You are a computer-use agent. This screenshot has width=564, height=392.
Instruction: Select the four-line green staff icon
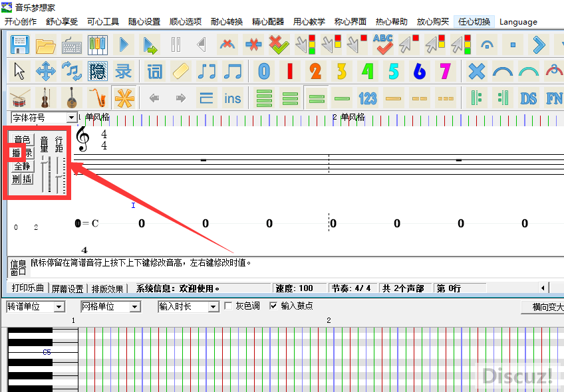tap(264, 98)
